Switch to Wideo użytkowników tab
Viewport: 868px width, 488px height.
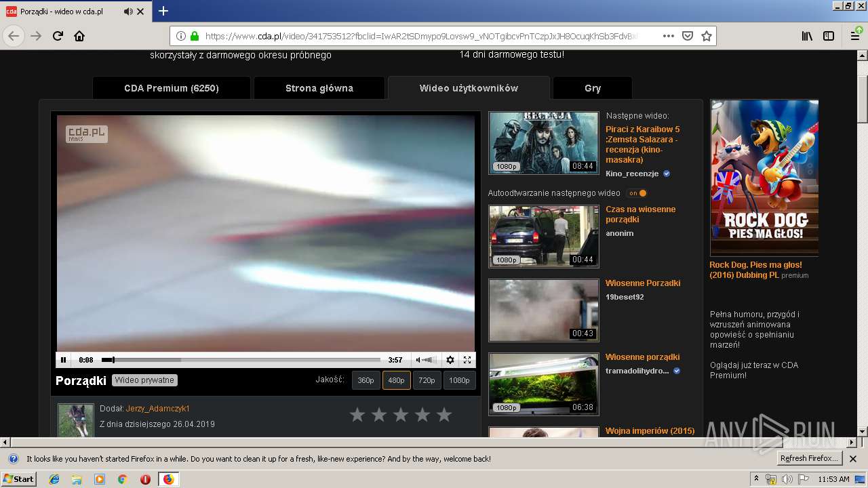coord(469,88)
